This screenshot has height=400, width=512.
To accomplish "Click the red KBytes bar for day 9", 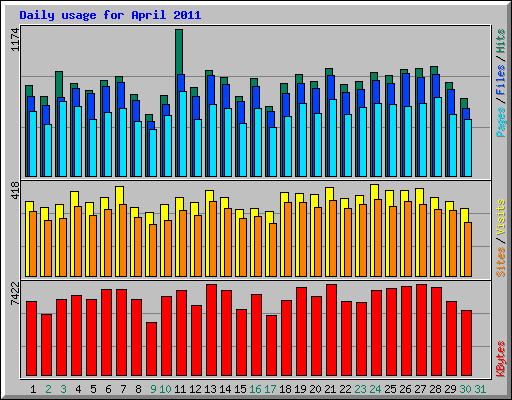I will tap(151, 349).
